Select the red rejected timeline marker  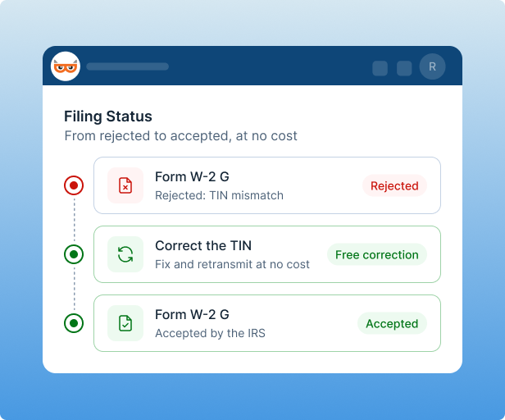[x=74, y=185]
